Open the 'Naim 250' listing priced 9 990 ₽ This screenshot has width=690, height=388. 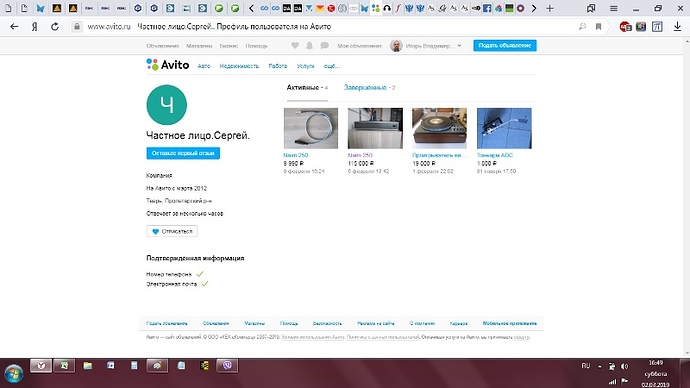296,155
